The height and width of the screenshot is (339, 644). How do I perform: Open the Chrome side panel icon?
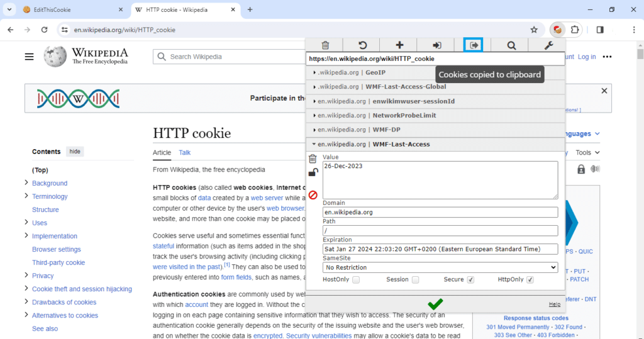point(600,30)
